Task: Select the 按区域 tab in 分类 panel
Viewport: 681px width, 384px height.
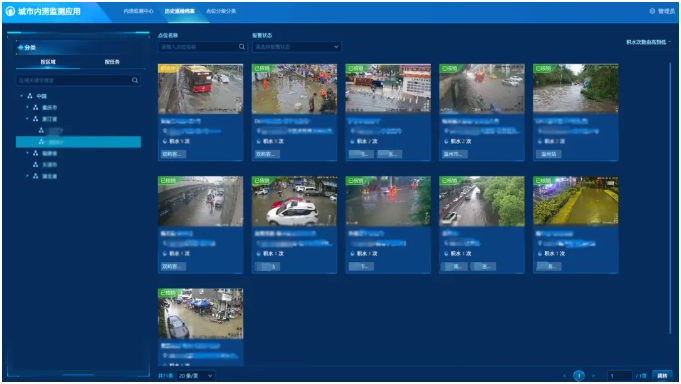Action: [x=48, y=62]
